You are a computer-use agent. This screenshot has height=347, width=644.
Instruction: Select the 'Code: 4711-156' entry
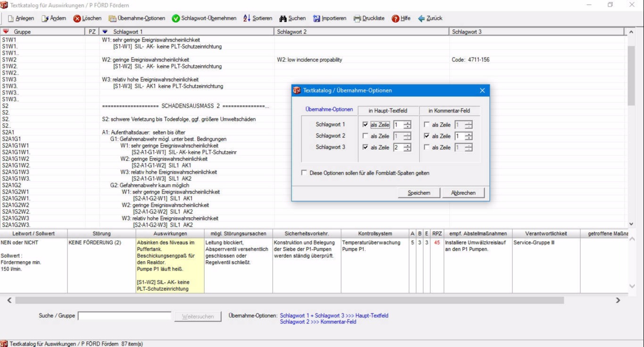click(x=470, y=60)
